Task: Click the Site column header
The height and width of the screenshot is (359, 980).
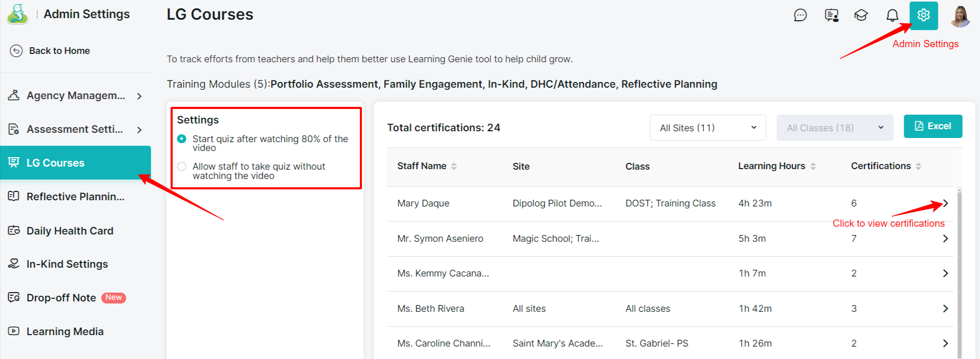Action: coord(521,167)
